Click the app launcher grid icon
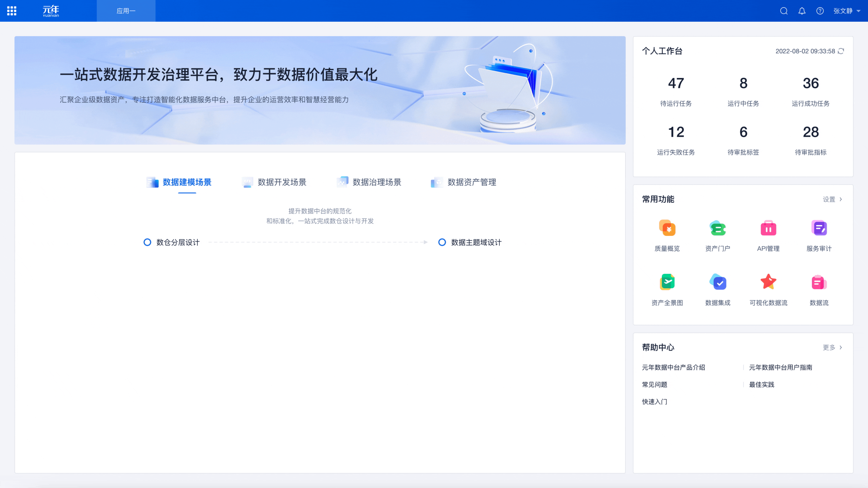 pos(12,11)
